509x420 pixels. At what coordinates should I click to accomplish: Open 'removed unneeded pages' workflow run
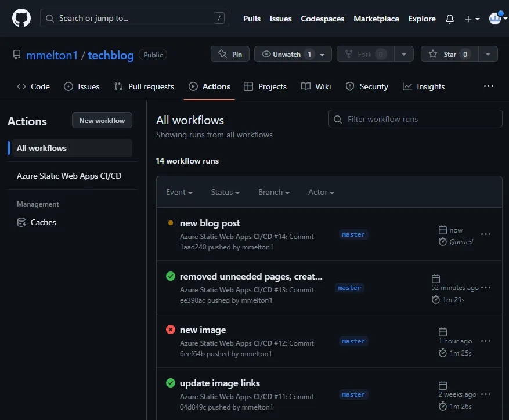pyautogui.click(x=251, y=277)
